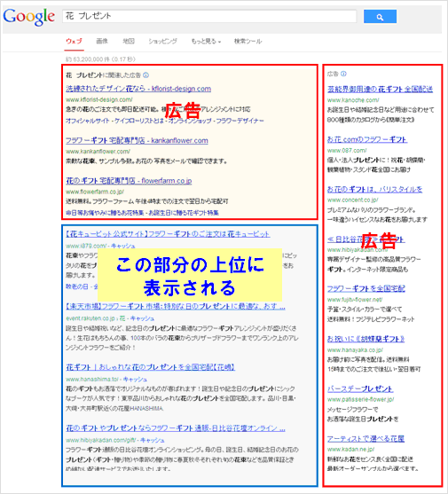Click the info icon next to the right column 広告 label
The height and width of the screenshot is (494, 448).
(343, 74)
